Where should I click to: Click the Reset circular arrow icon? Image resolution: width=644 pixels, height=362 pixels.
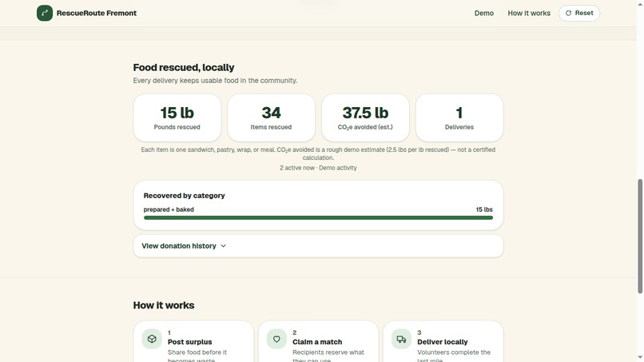pyautogui.click(x=568, y=13)
